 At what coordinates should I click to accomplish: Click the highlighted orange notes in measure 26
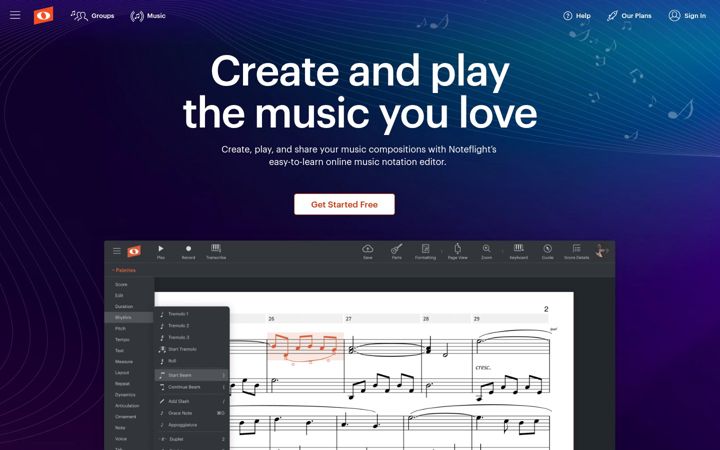point(305,347)
